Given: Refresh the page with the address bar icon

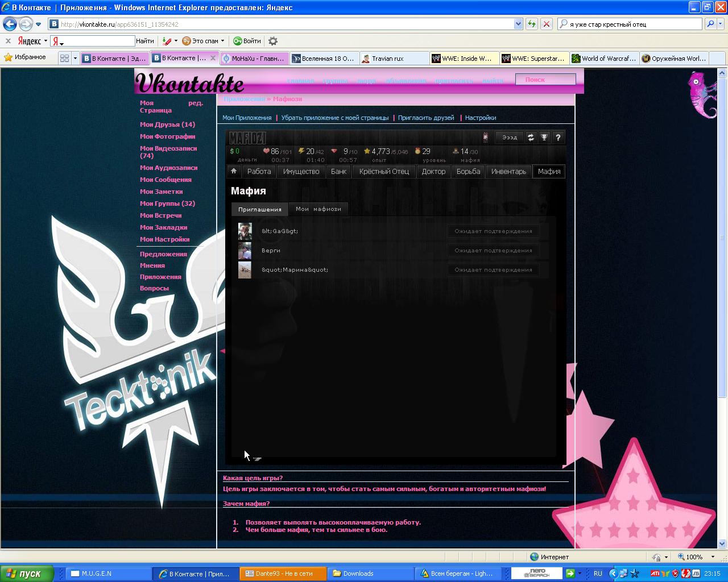Looking at the screenshot, I should tap(531, 24).
